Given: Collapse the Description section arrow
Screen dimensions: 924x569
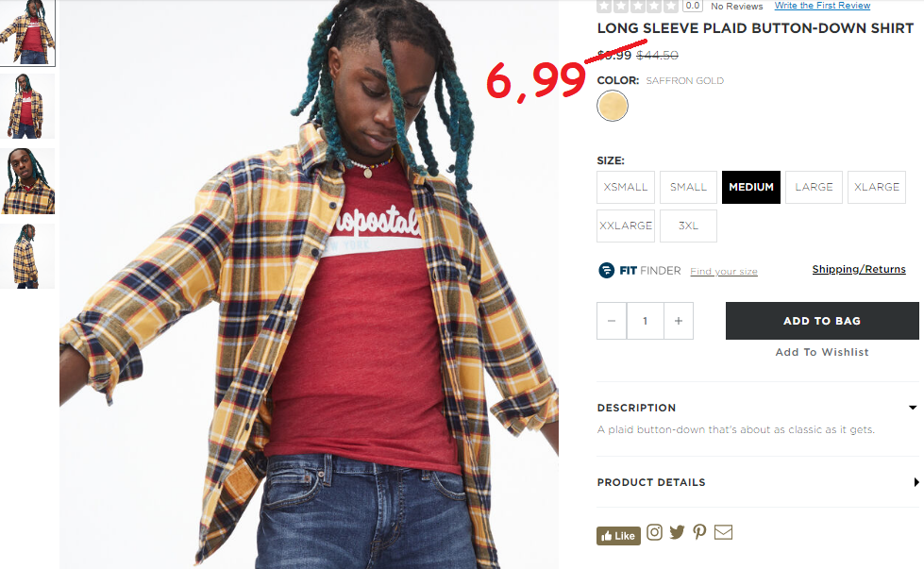Looking at the screenshot, I should pyautogui.click(x=913, y=408).
